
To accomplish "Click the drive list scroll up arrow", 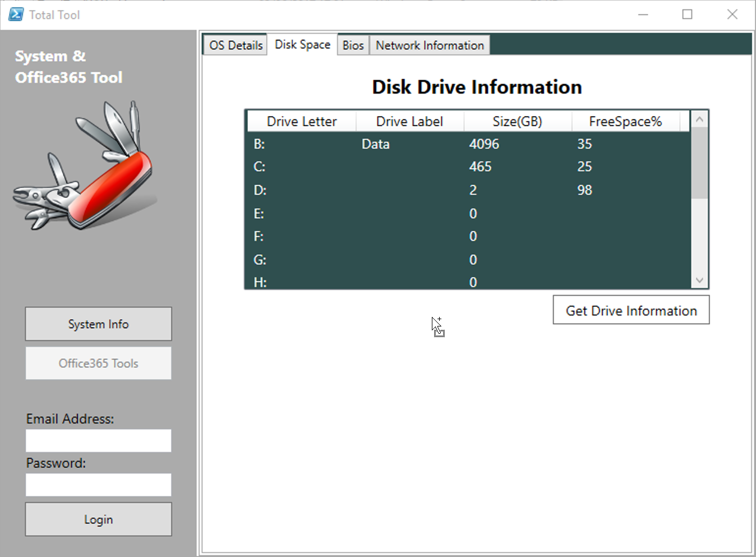I will click(699, 119).
